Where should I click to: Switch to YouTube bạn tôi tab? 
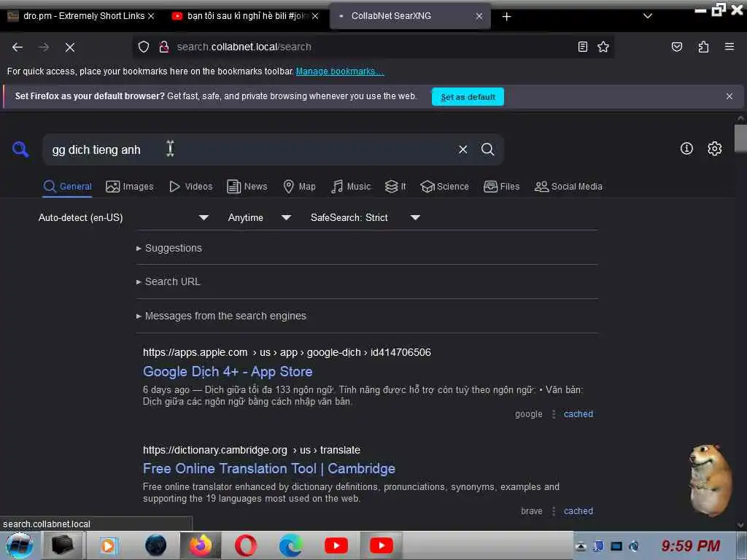[x=245, y=16]
